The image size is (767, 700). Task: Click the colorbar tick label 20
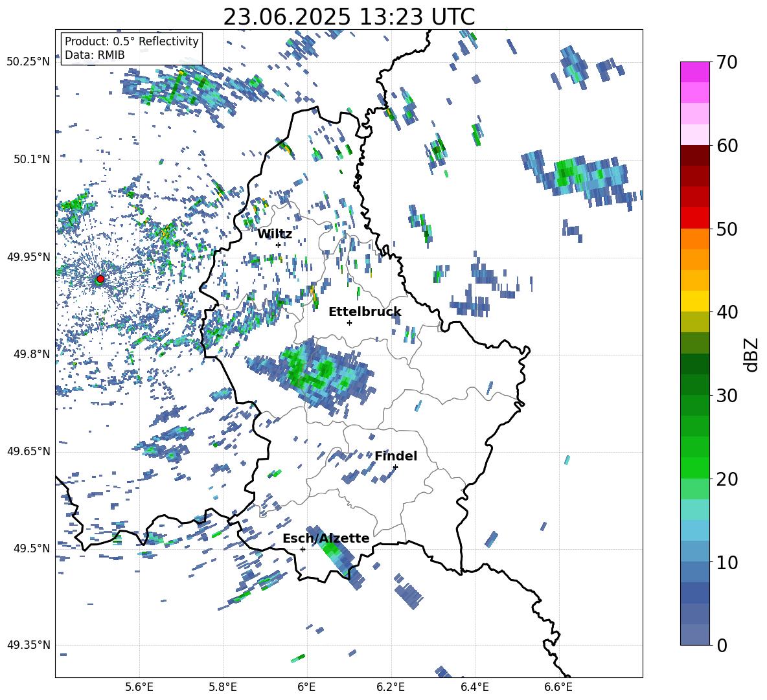[727, 479]
